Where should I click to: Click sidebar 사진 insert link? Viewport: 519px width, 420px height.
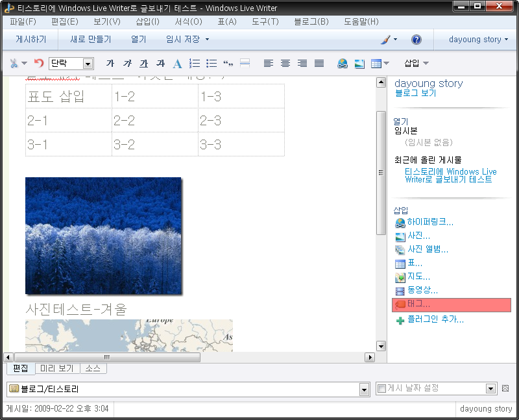(x=418, y=236)
